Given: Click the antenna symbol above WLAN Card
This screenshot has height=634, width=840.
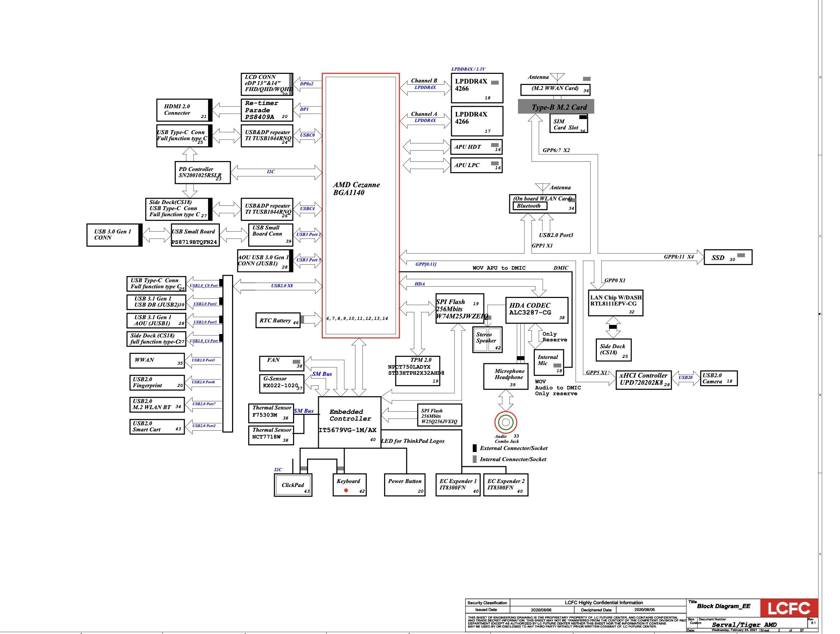Looking at the screenshot, I should [x=542, y=187].
